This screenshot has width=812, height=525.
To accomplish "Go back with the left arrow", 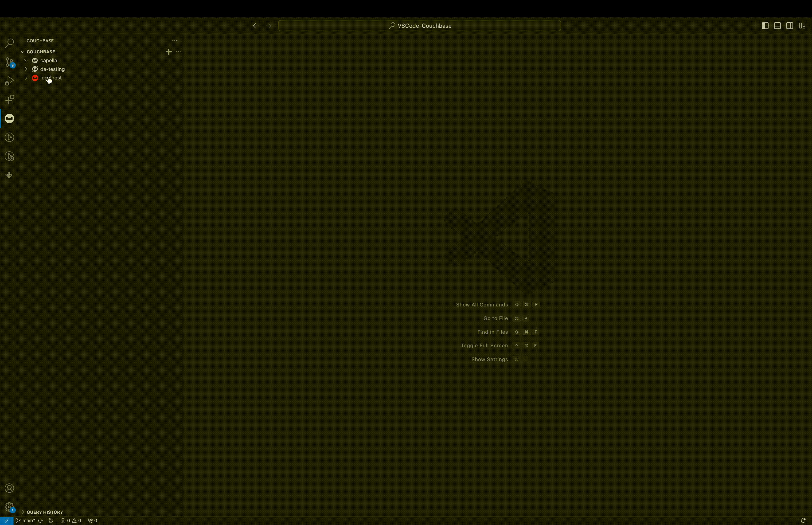I will [256, 26].
